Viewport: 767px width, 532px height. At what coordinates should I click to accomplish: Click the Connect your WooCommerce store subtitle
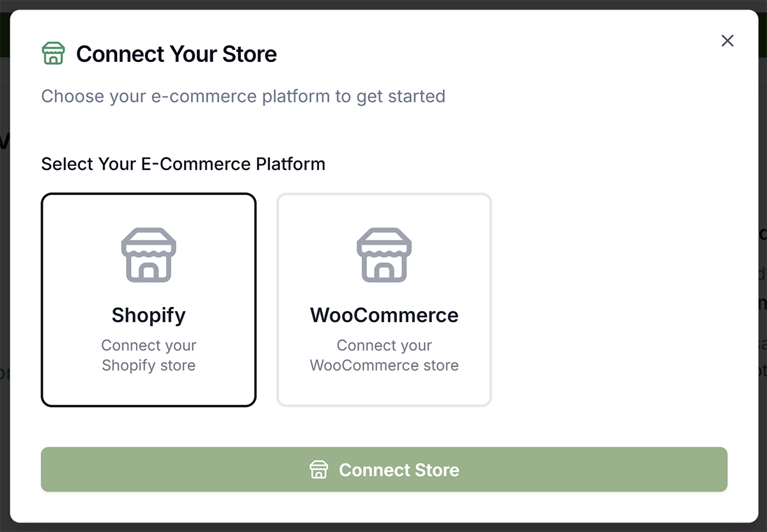click(x=383, y=355)
